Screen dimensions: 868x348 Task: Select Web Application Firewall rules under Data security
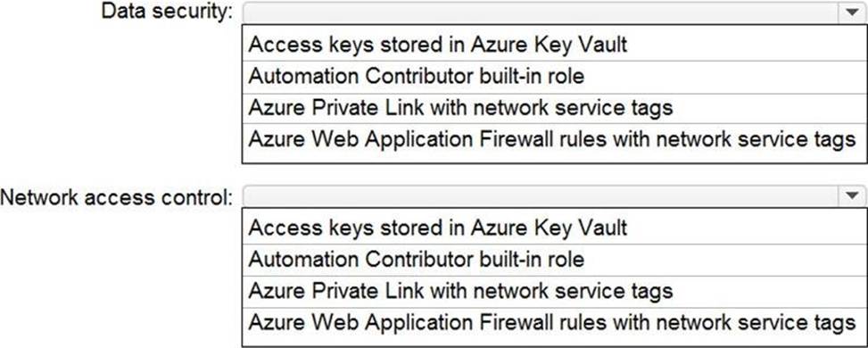pyautogui.click(x=552, y=138)
